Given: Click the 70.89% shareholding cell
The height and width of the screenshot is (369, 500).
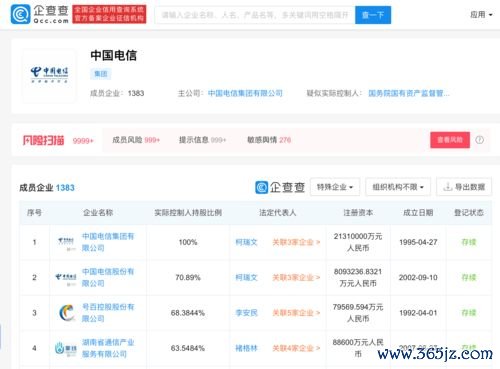Looking at the screenshot, I should click(188, 278).
